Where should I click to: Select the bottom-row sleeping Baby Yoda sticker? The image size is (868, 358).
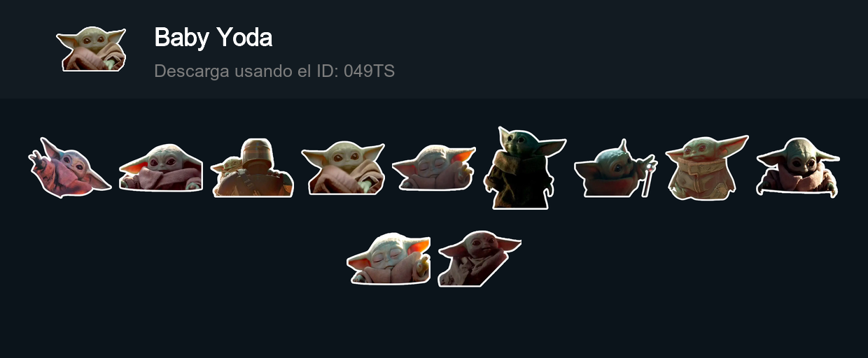[388, 259]
